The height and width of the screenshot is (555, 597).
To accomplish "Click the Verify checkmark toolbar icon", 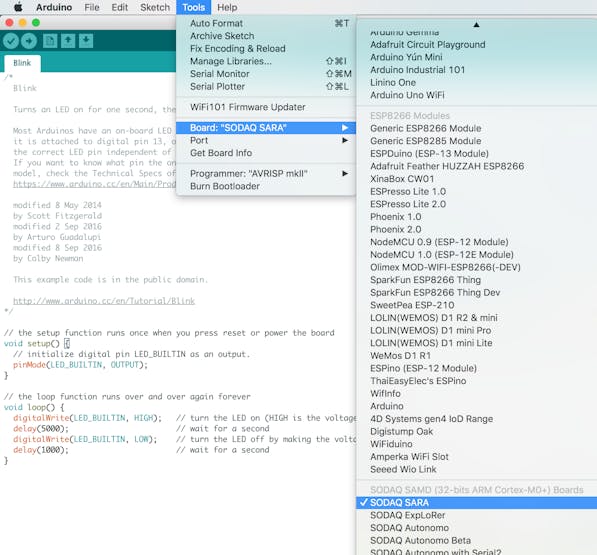I will pyautogui.click(x=11, y=41).
